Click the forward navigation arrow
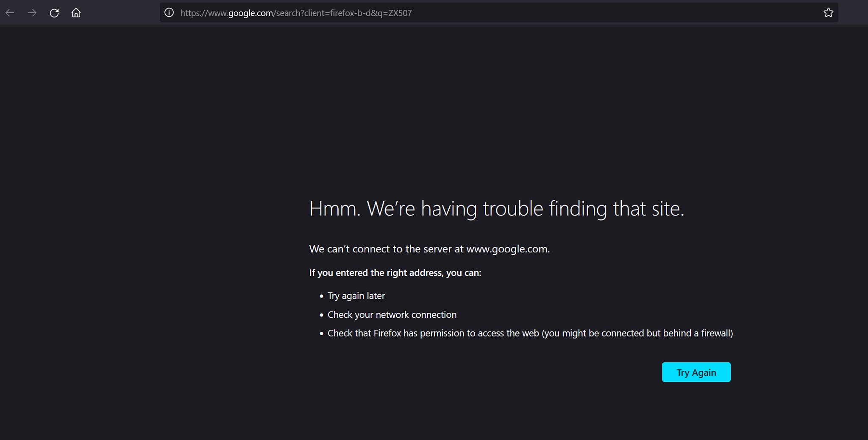 (x=32, y=13)
